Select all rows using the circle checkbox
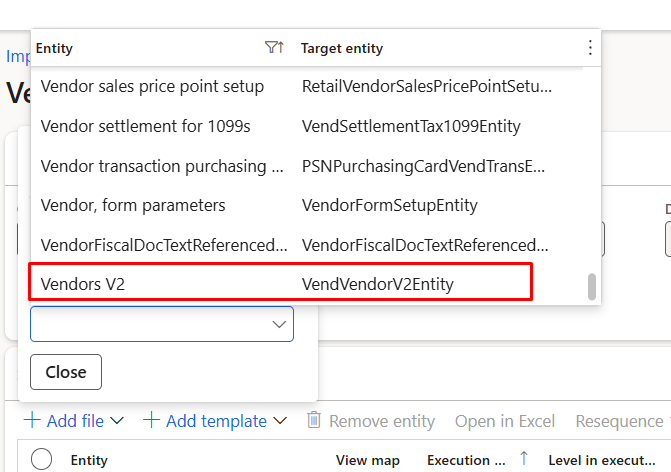Screen dimensions: 671x472 42,460
